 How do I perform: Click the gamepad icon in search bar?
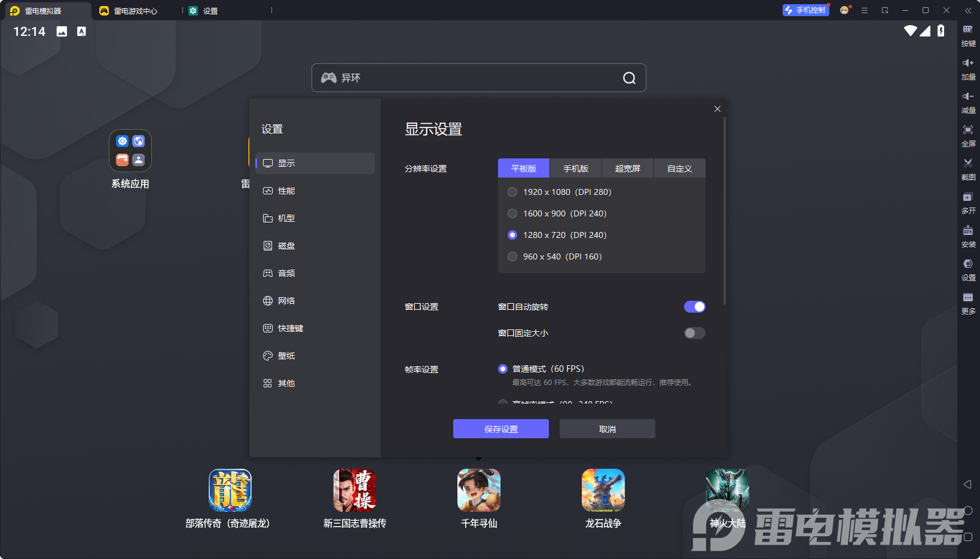click(x=329, y=78)
